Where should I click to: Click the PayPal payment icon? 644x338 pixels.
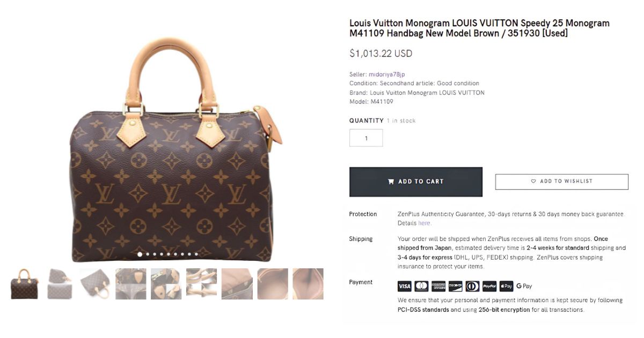pyautogui.click(x=489, y=286)
